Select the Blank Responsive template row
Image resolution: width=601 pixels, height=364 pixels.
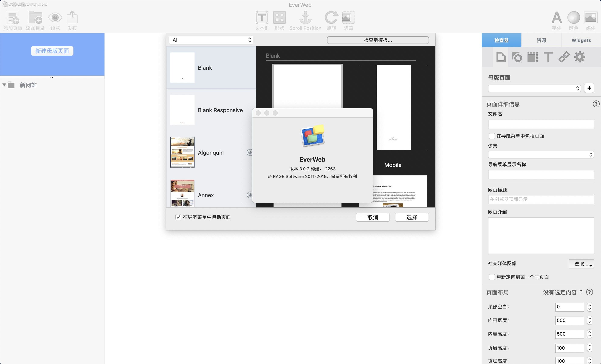pos(211,110)
